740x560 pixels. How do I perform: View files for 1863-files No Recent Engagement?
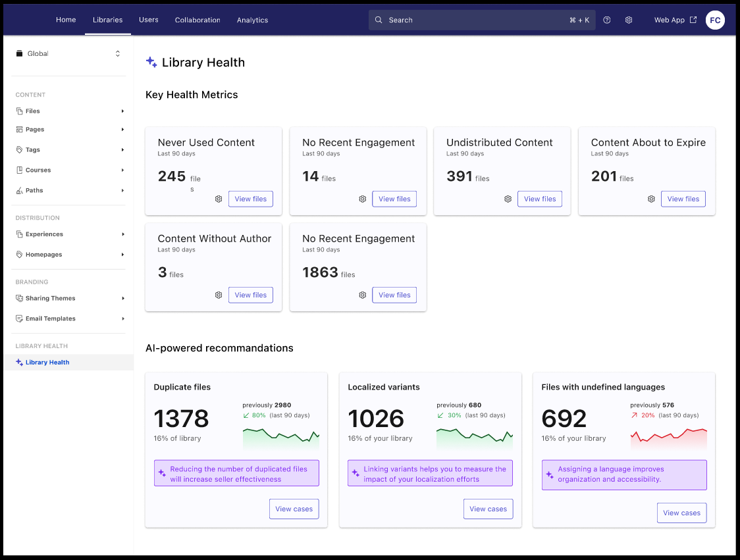coord(394,295)
